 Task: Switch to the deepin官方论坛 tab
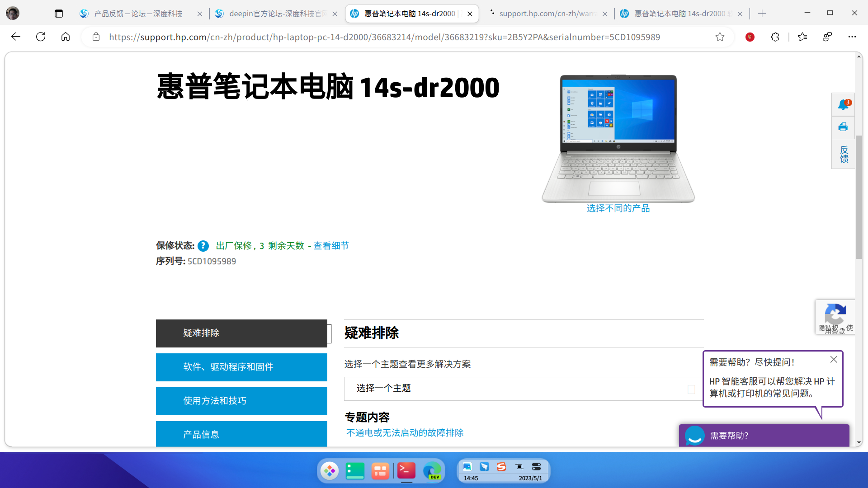click(276, 14)
